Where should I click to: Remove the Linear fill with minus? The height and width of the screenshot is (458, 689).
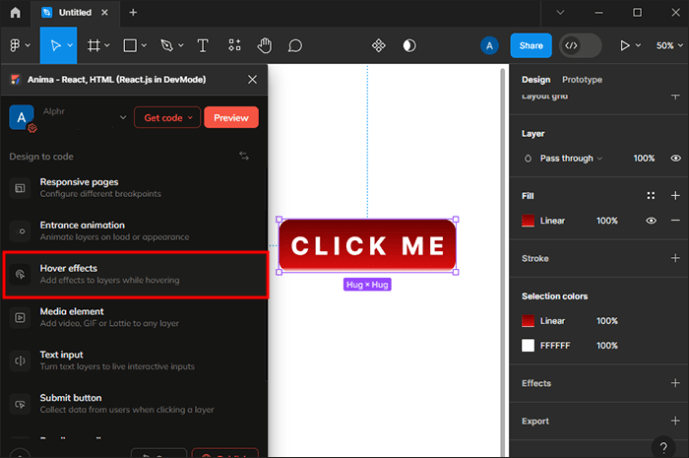pyautogui.click(x=675, y=221)
